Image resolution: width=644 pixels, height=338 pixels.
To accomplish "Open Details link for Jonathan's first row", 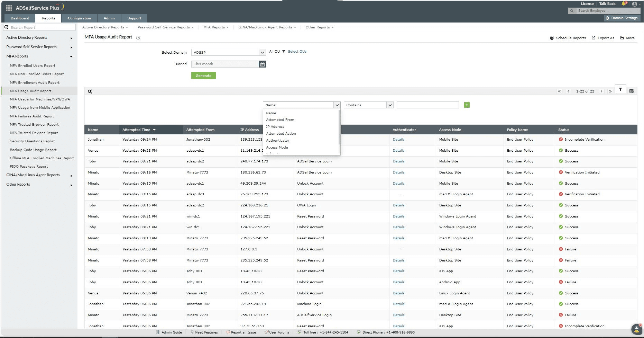I will pyautogui.click(x=398, y=140).
